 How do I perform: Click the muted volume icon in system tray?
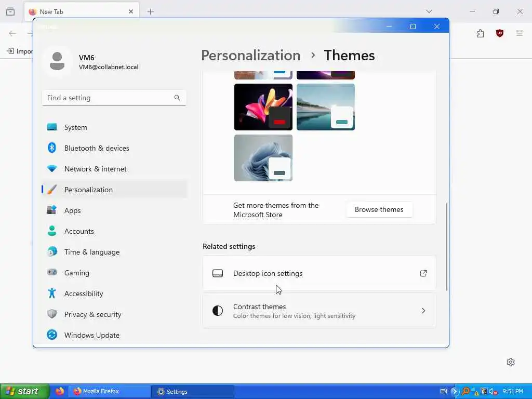pos(493,392)
